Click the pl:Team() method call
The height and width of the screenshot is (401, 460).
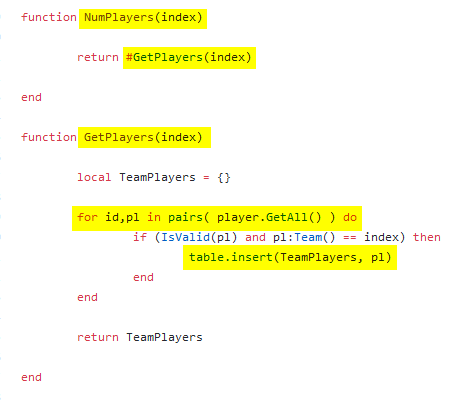(x=304, y=237)
